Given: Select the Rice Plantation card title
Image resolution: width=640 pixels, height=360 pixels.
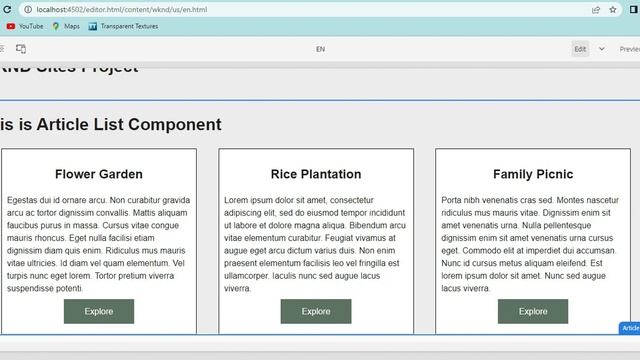Looking at the screenshot, I should coord(316,174).
